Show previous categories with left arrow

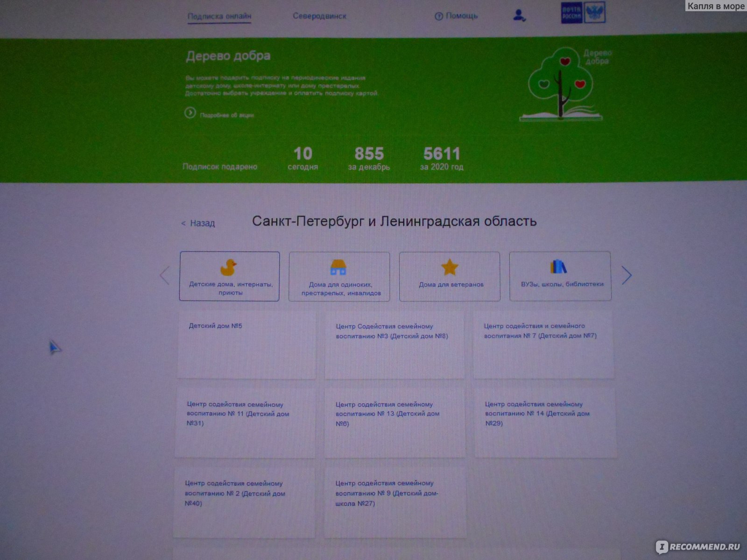pyautogui.click(x=164, y=275)
